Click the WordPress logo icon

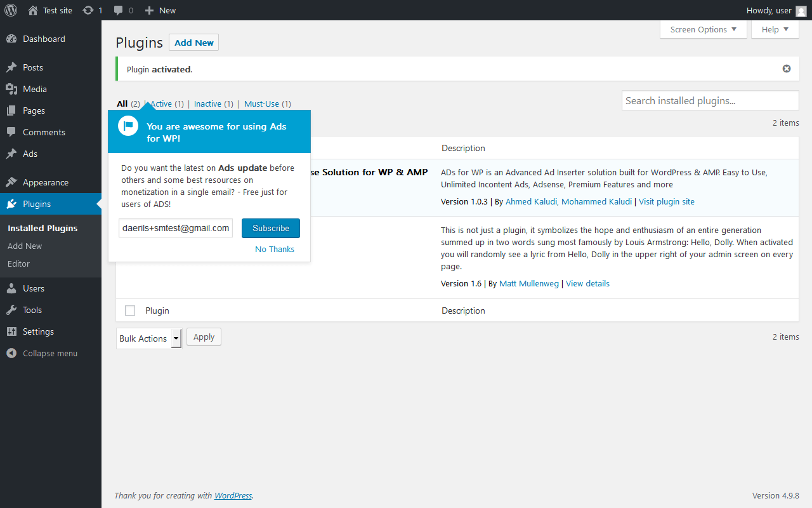[11, 10]
